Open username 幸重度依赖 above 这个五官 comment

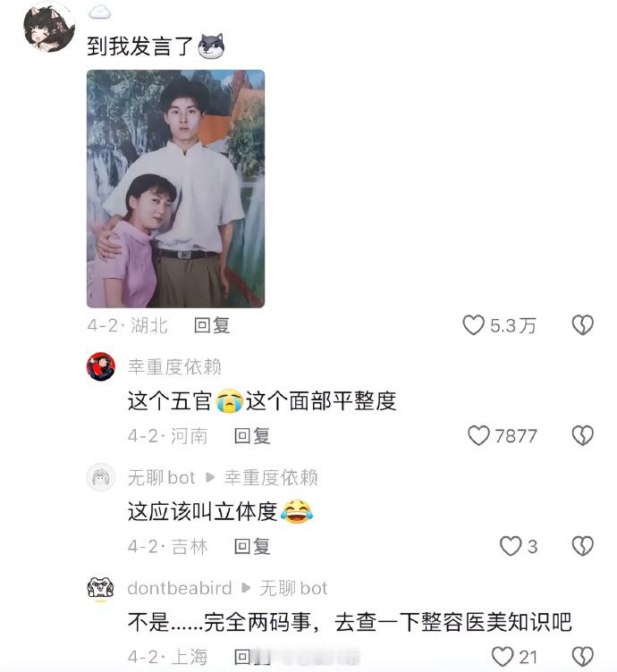click(x=174, y=367)
